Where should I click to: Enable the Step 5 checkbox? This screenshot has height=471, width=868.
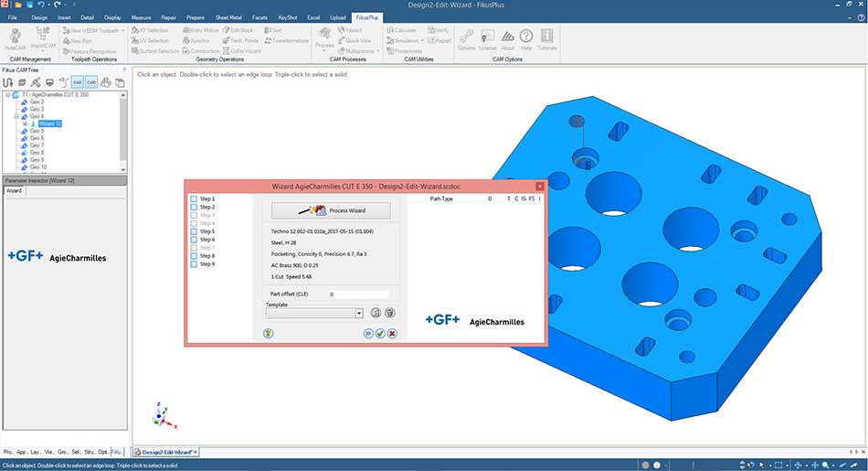tap(193, 231)
